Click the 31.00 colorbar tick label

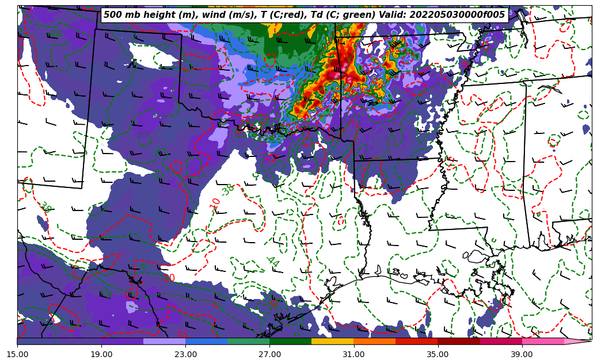tap(353, 354)
